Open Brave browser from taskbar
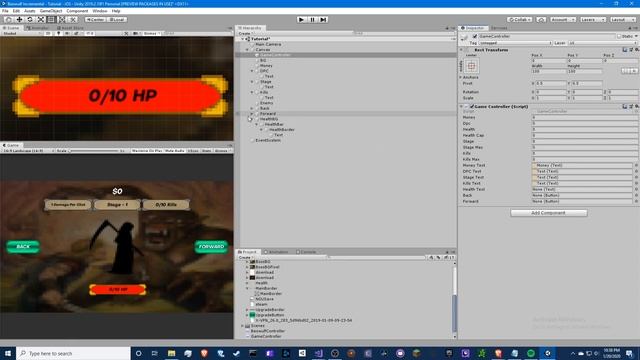Screen dimensions: 640x360 [x=204, y=353]
